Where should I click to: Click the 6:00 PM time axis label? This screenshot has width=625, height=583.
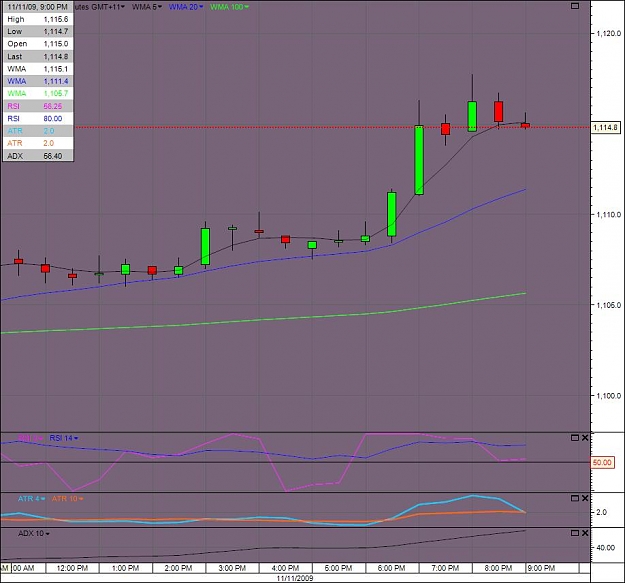[391, 568]
